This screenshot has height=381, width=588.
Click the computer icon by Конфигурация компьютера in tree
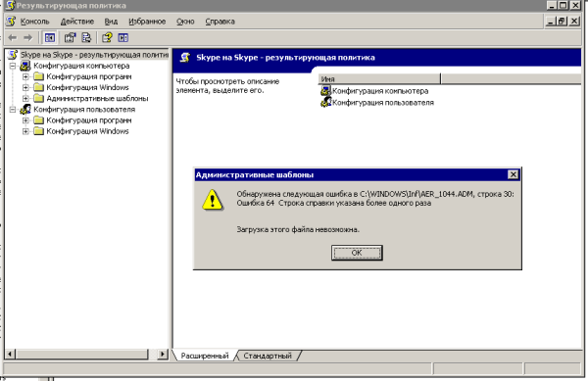[x=25, y=66]
